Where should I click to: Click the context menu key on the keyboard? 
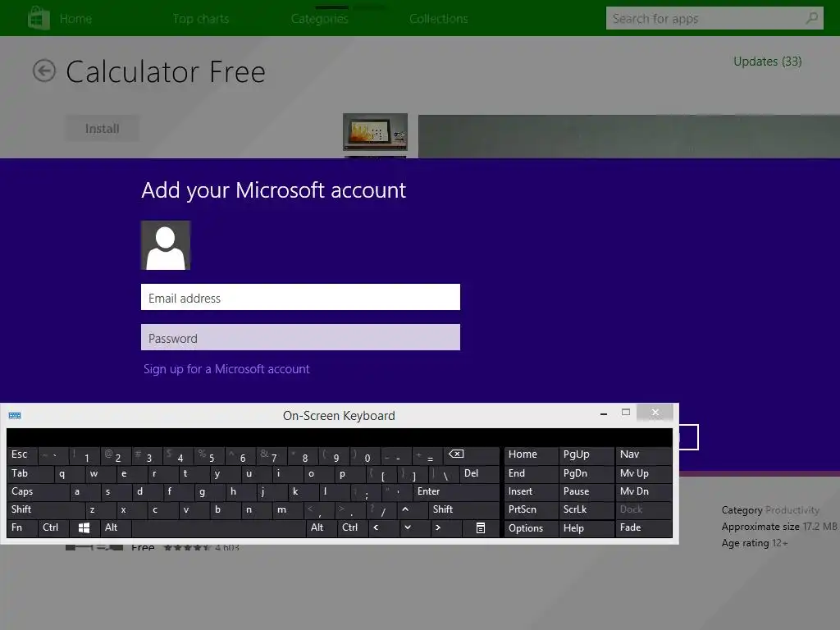pyautogui.click(x=481, y=527)
